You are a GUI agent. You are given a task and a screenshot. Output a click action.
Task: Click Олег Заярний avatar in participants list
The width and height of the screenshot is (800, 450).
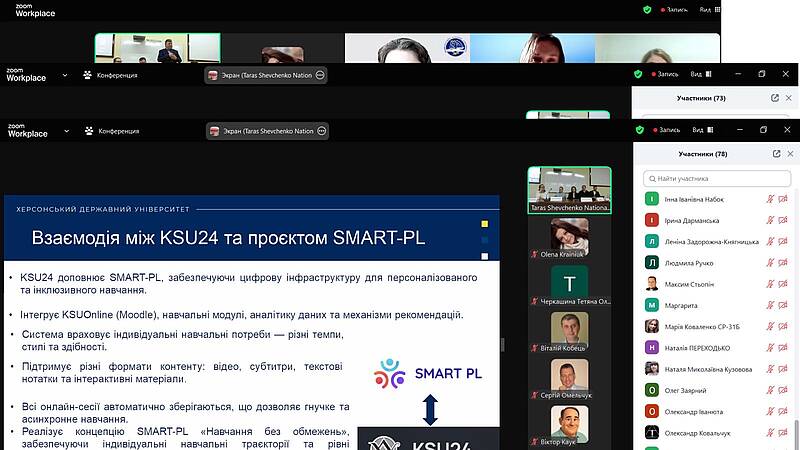(x=651, y=390)
